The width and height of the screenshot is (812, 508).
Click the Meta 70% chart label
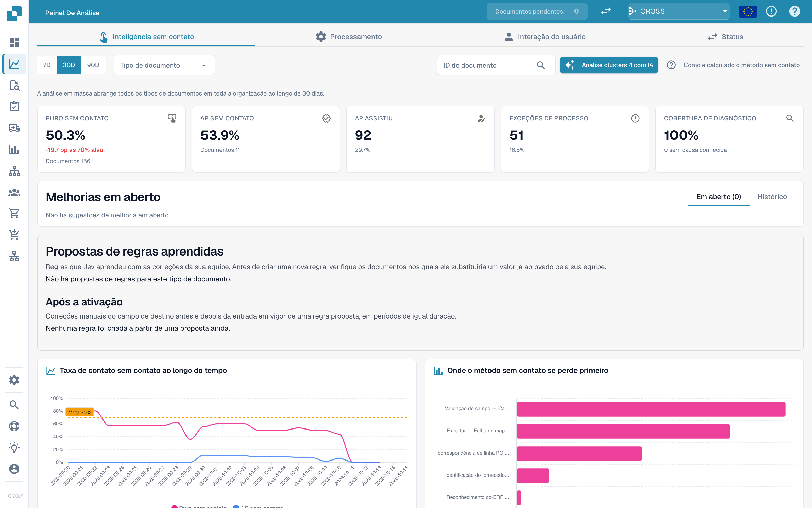[79, 412]
